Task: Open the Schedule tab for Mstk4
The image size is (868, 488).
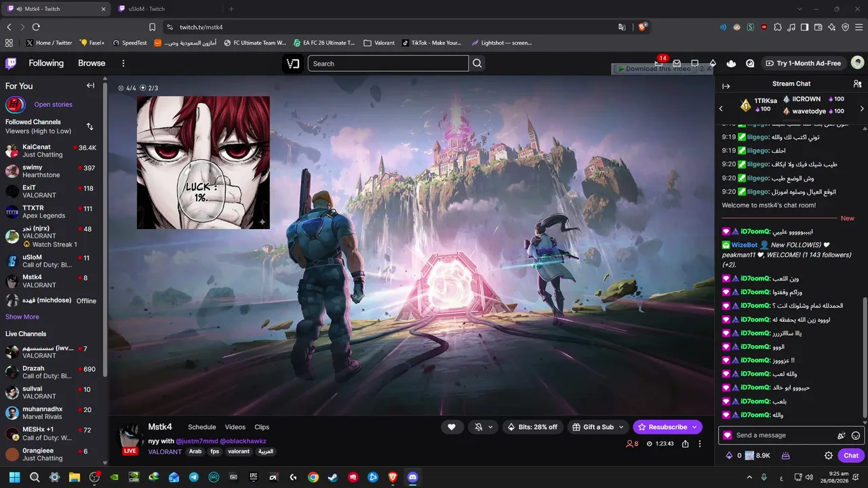Action: click(202, 427)
